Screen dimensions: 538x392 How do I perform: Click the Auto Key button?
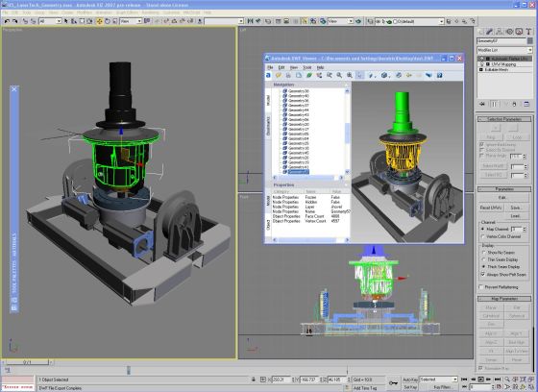coord(409,380)
